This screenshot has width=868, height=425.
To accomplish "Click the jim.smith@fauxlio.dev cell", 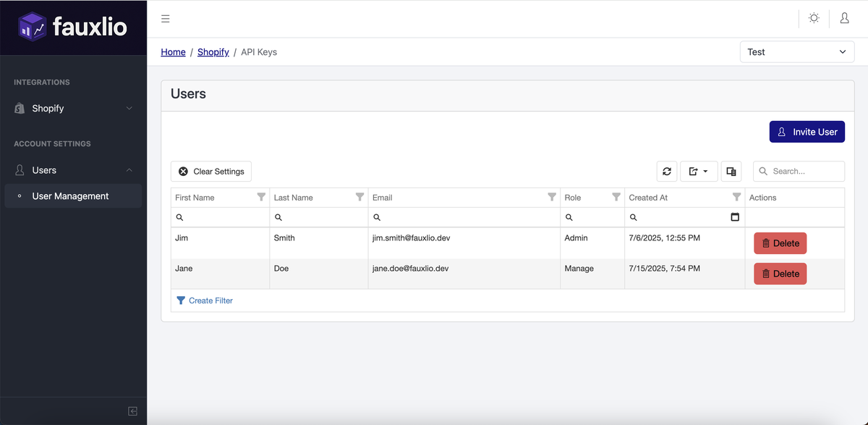I will click(x=464, y=243).
